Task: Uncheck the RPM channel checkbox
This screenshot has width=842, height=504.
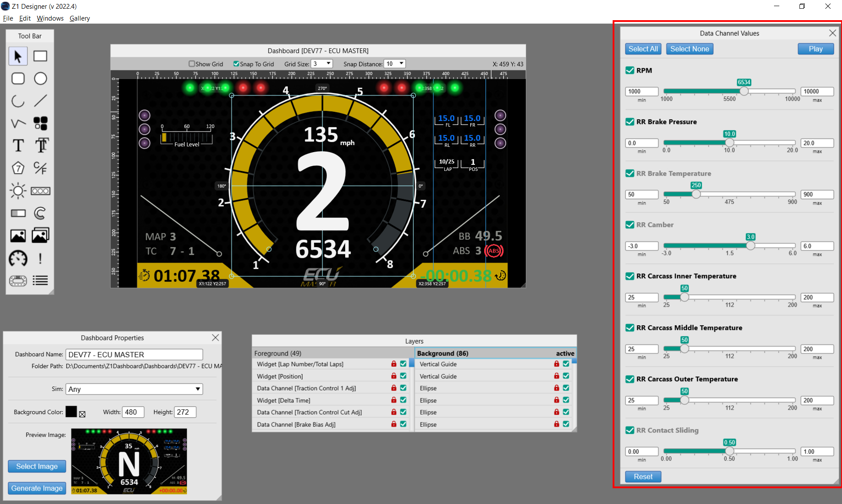Action: tap(630, 70)
